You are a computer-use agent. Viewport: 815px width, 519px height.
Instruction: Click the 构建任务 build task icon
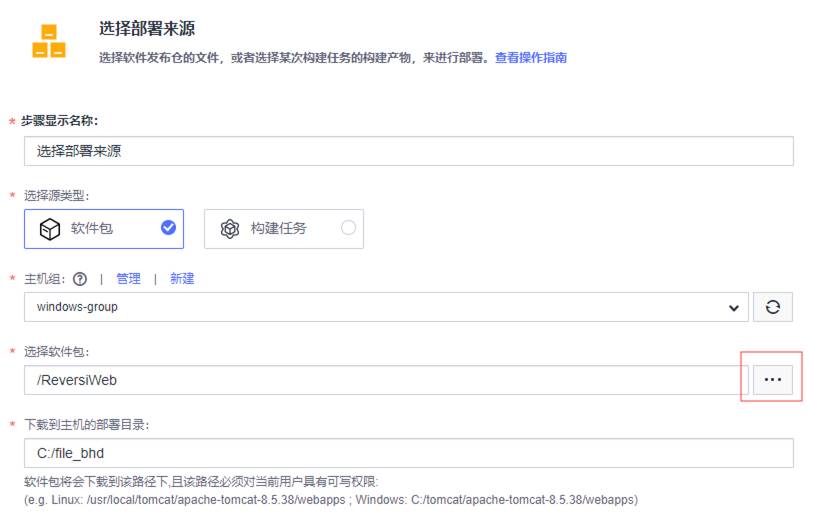230,229
